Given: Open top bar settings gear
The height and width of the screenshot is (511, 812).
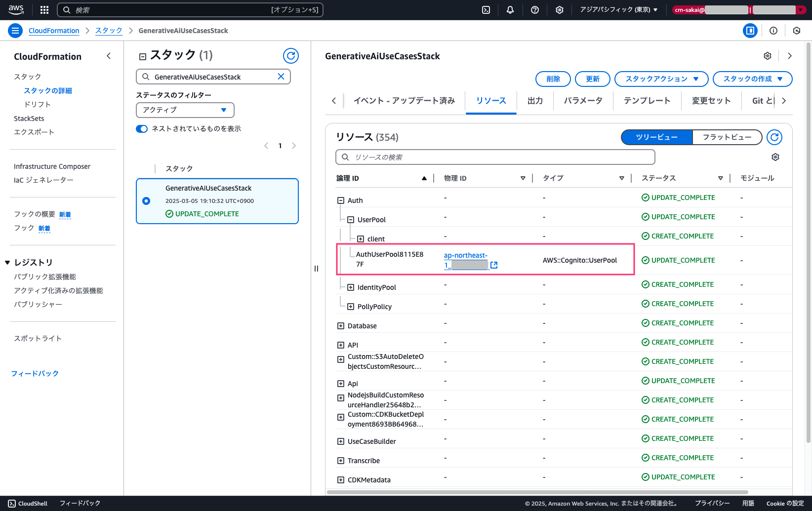Looking at the screenshot, I should coord(560,10).
